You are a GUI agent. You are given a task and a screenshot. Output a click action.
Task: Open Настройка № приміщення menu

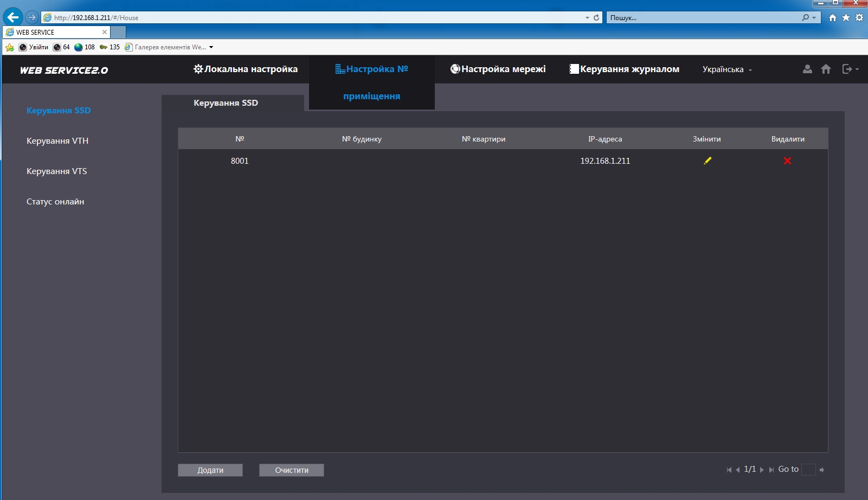(372, 82)
